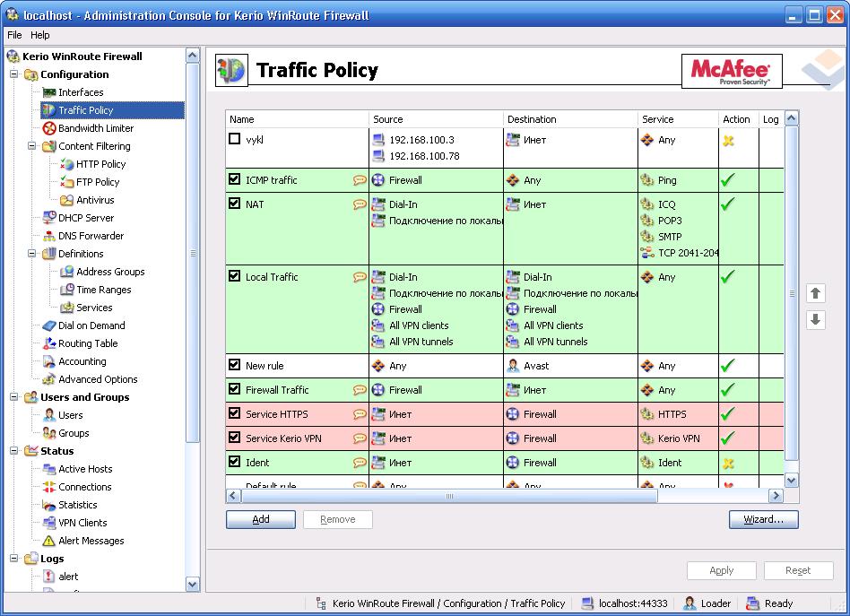Toggle the Firewall Traffic rule checkbox
Image resolution: width=850 pixels, height=616 pixels.
(x=234, y=389)
